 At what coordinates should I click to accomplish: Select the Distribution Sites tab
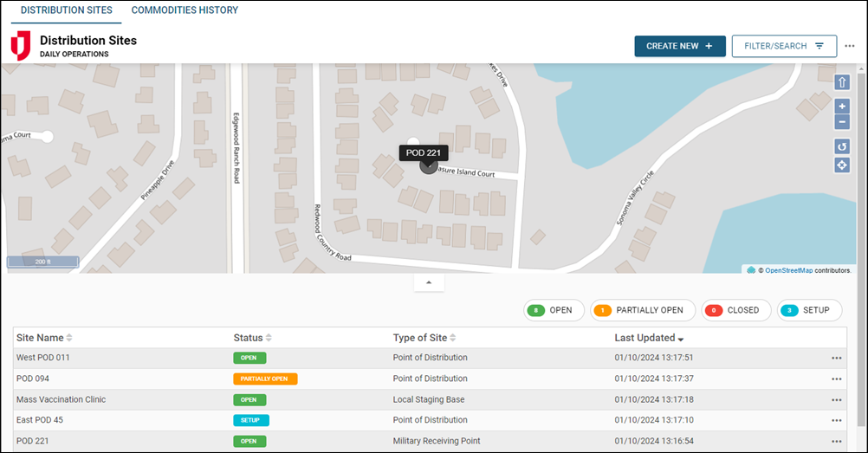click(67, 10)
